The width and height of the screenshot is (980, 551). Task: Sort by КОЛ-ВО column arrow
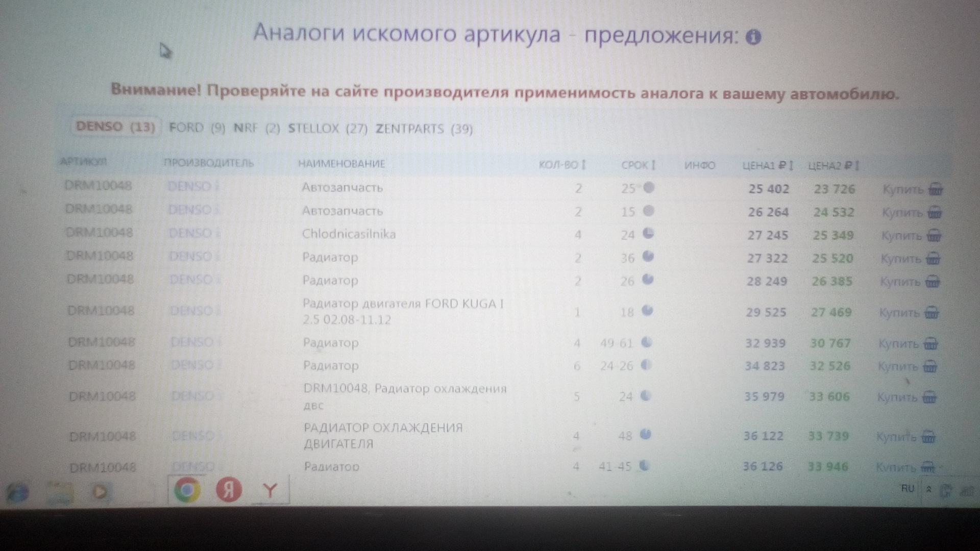click(584, 165)
